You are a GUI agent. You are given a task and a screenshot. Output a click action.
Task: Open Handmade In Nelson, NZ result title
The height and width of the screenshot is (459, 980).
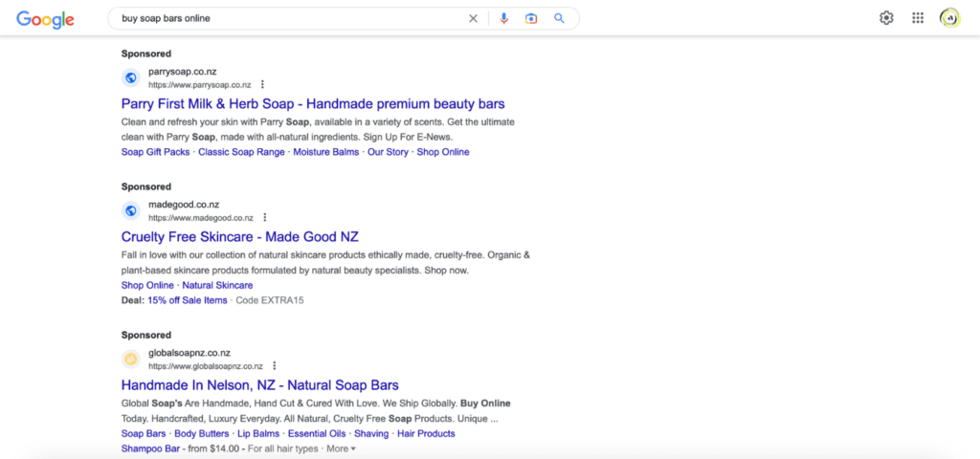(x=260, y=384)
